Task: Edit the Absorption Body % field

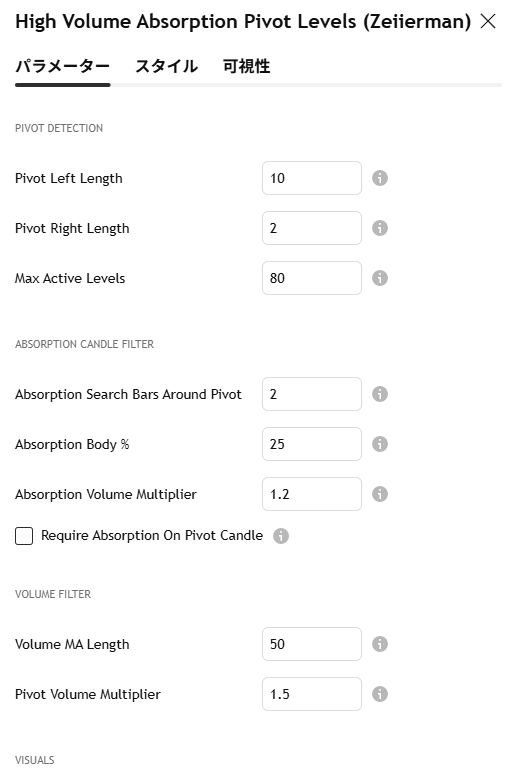Action: (312, 444)
